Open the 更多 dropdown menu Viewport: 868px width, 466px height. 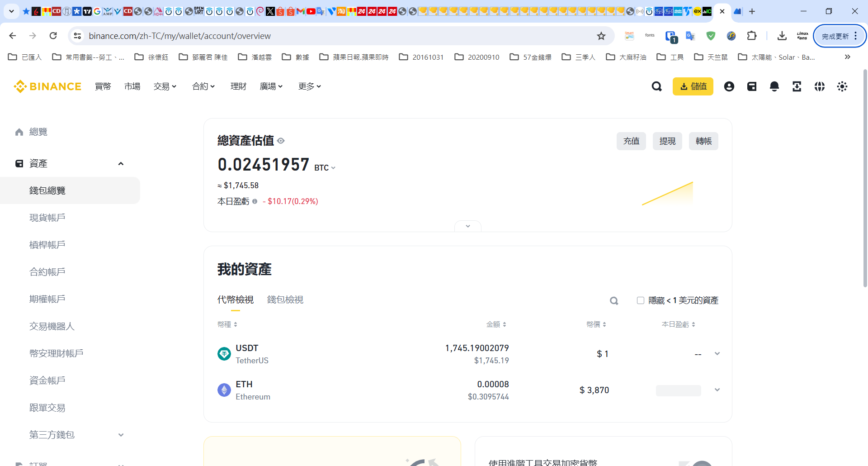310,86
